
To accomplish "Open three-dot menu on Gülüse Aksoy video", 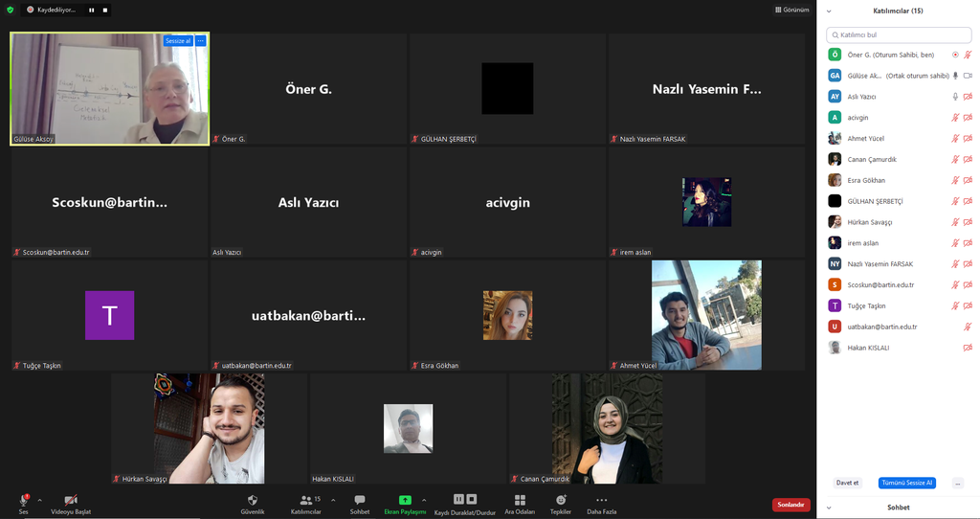I will pyautogui.click(x=201, y=40).
